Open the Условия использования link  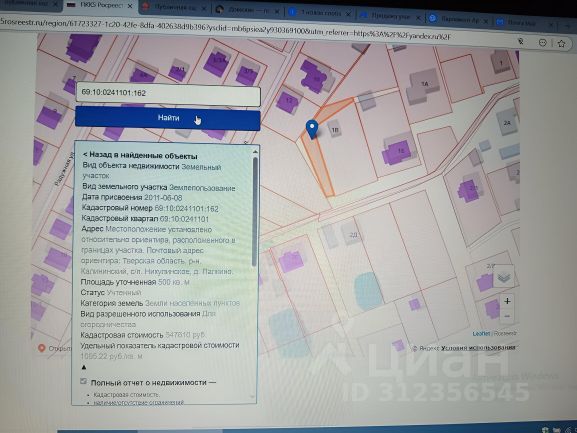pos(478,348)
